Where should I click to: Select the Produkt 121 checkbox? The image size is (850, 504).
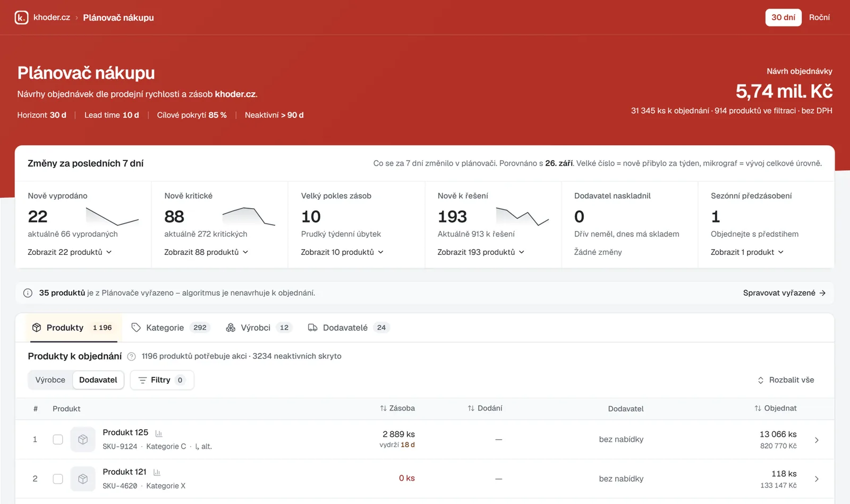(x=58, y=479)
